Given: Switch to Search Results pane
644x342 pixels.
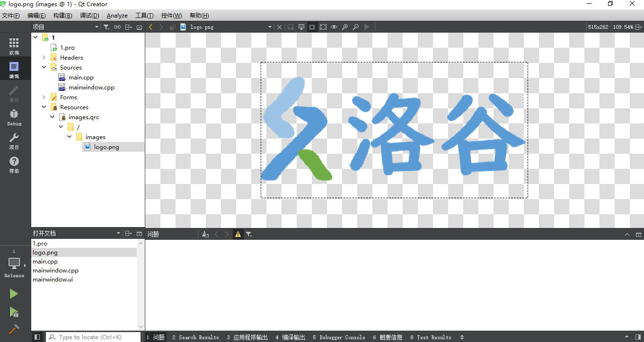Looking at the screenshot, I should coord(195,337).
